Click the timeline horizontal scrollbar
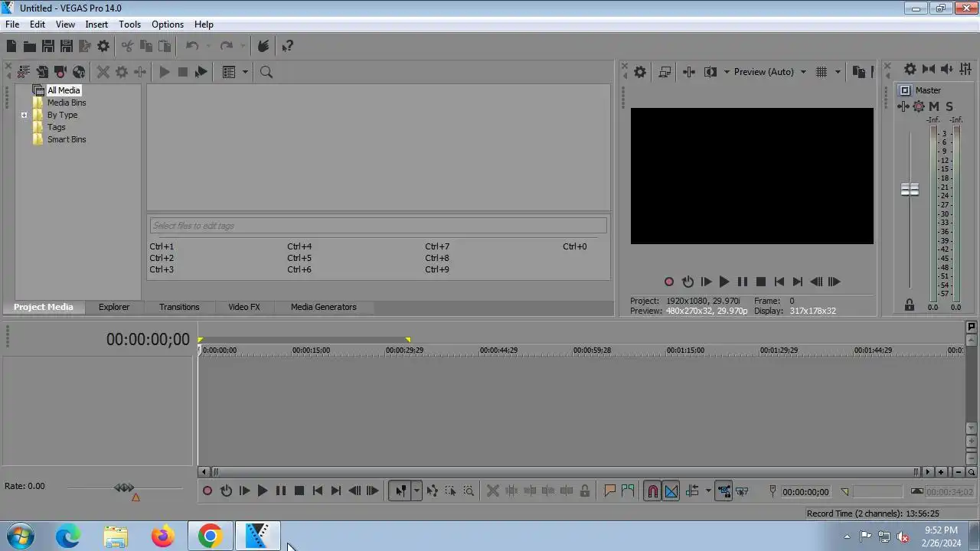The height and width of the screenshot is (551, 980). click(565, 472)
